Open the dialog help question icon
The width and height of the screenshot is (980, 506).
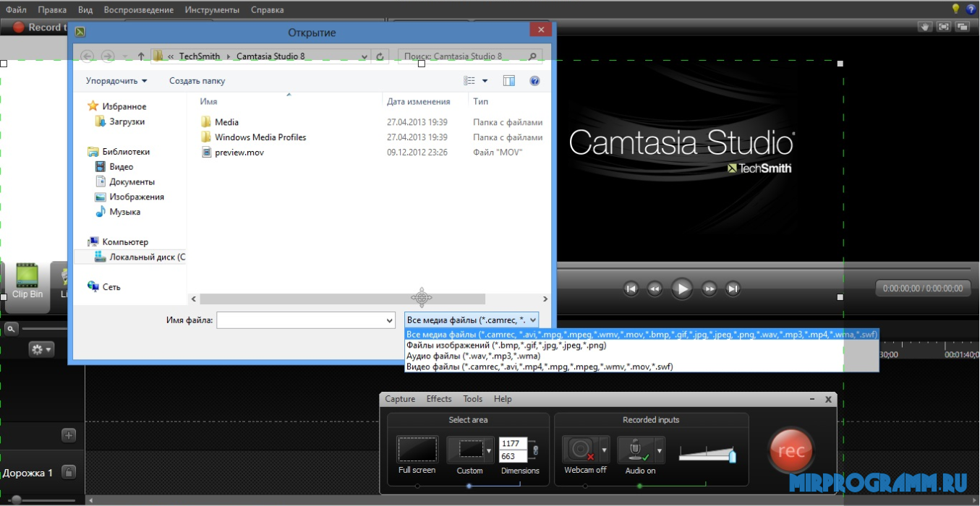point(534,81)
